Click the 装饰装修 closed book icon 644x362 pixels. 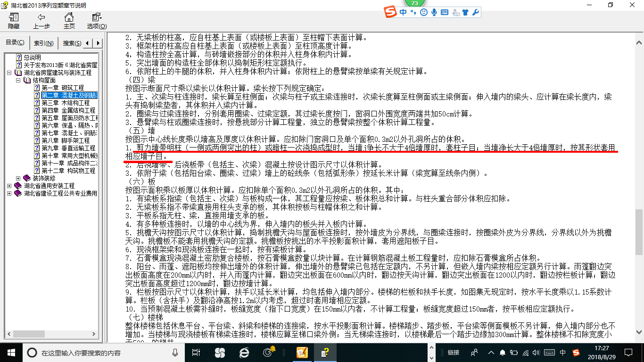coord(27,178)
